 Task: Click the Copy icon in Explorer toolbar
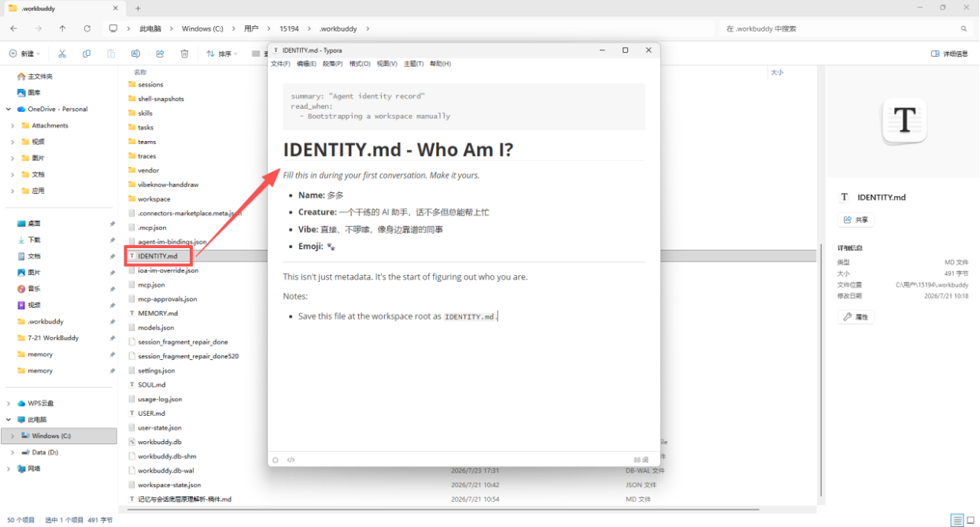pyautogui.click(x=87, y=54)
